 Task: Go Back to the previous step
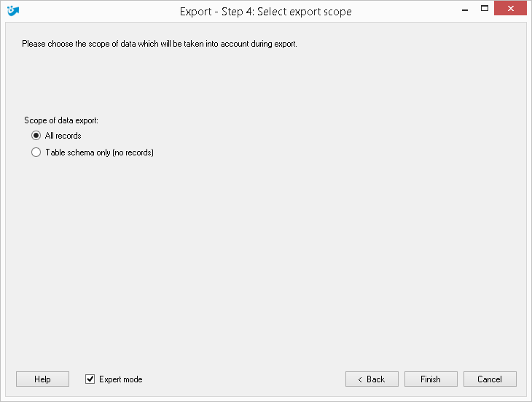pyautogui.click(x=372, y=379)
